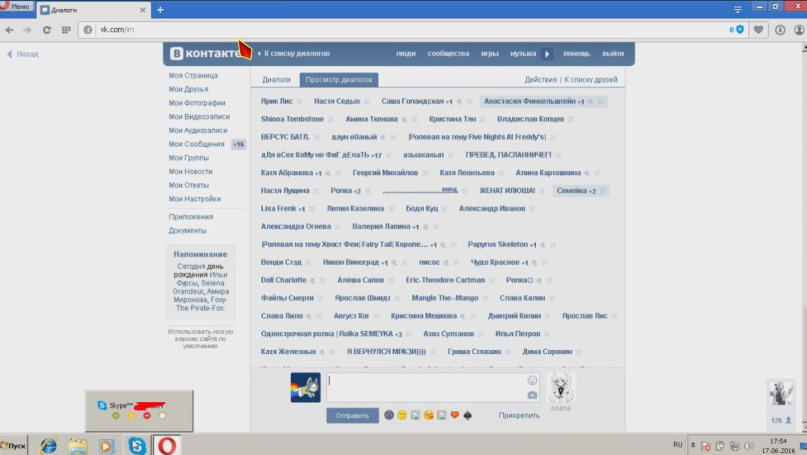Image resolution: width=807 pixels, height=455 pixels.
Task: Click the recipient anime avatar near online
Action: [x=560, y=387]
